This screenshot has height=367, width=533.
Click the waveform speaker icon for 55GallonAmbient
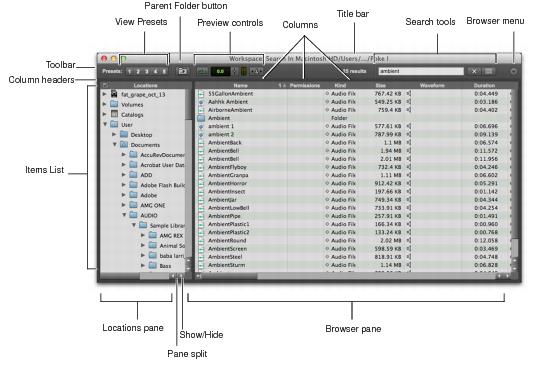click(x=408, y=93)
